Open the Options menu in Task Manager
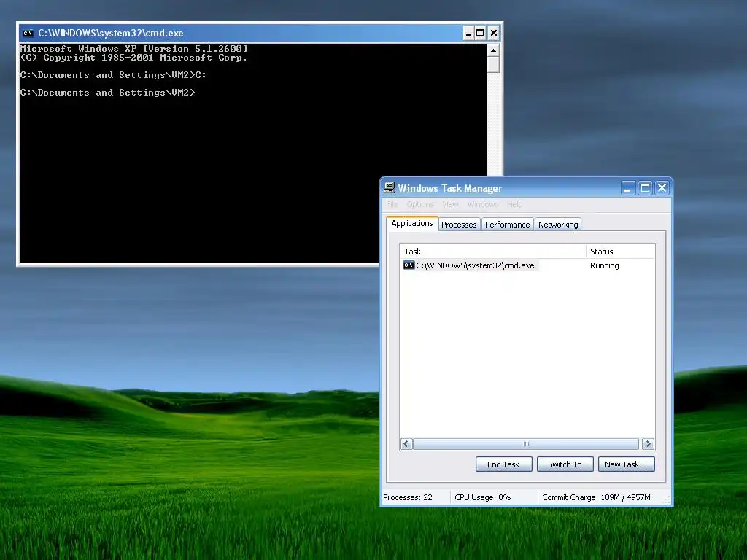The image size is (747, 560). pyautogui.click(x=419, y=204)
